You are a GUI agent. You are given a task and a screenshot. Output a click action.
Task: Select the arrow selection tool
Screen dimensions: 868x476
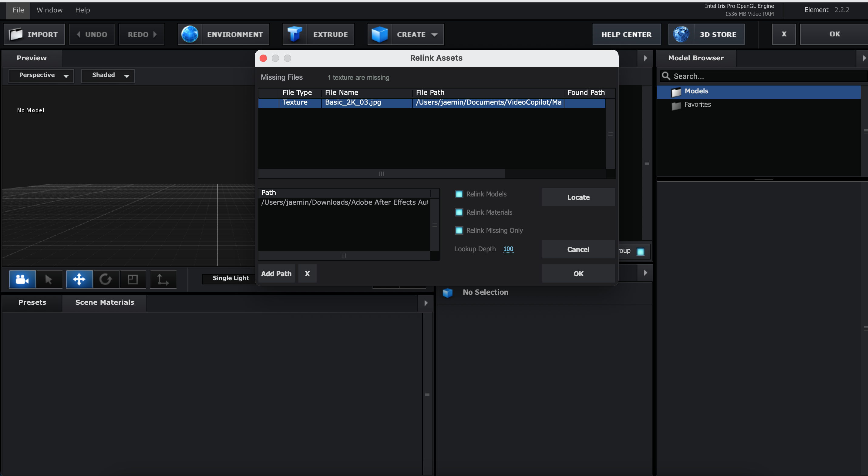point(49,279)
